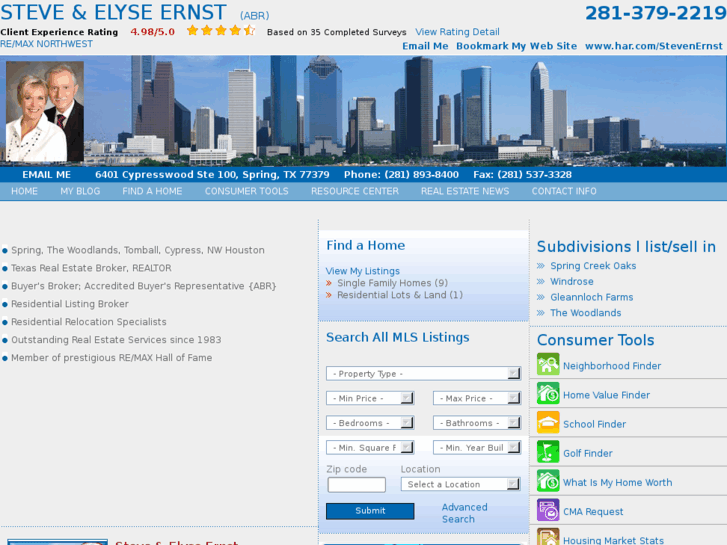Click the Submit search button

370,511
